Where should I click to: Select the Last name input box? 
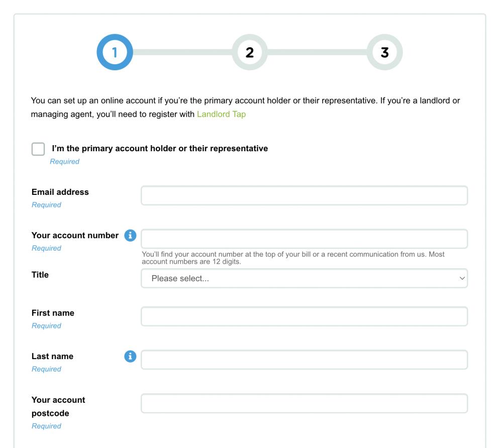[304, 360]
